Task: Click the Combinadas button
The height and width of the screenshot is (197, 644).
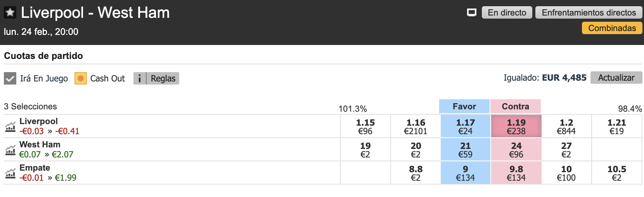Action: coord(612,28)
